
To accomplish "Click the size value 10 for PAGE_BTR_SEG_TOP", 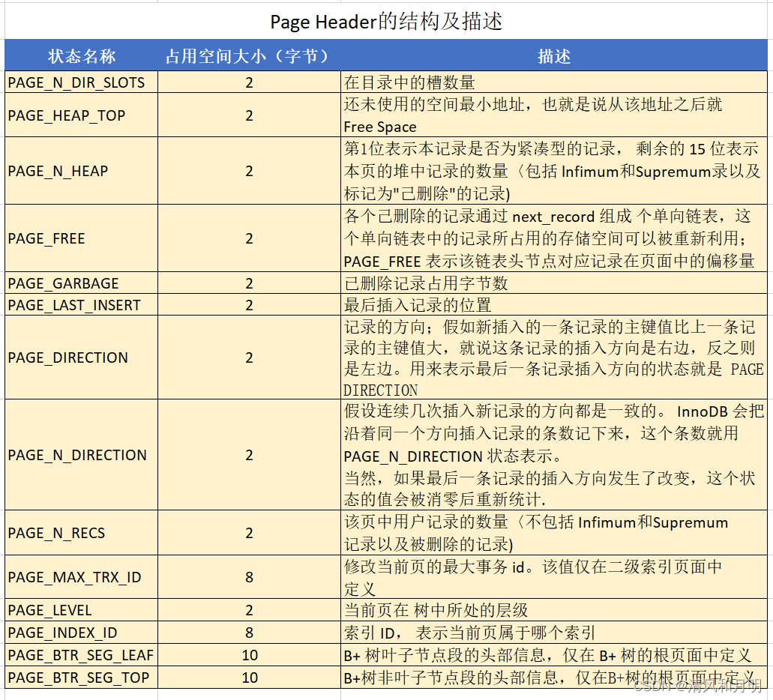I will (x=249, y=678).
